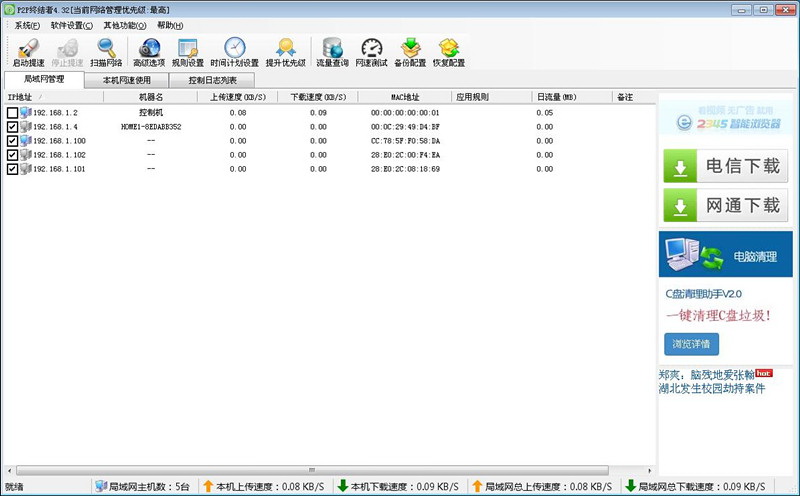
Task: Expand the 其他功能(O) menu
Action: point(124,25)
